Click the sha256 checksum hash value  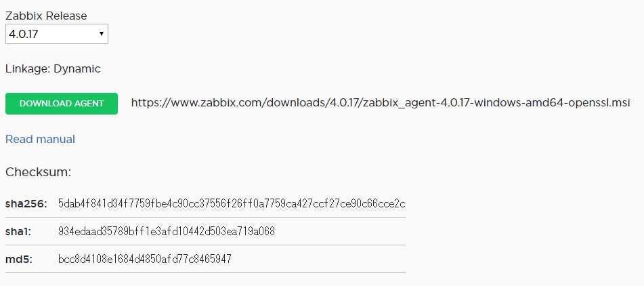tap(232, 203)
